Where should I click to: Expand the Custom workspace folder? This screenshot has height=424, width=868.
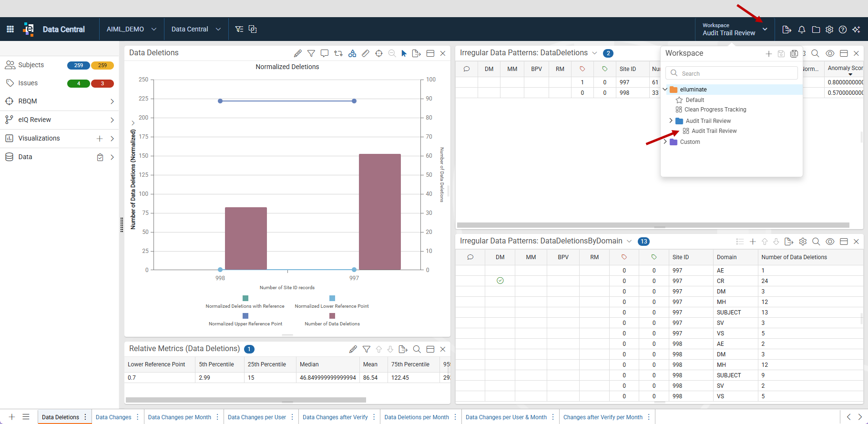665,142
